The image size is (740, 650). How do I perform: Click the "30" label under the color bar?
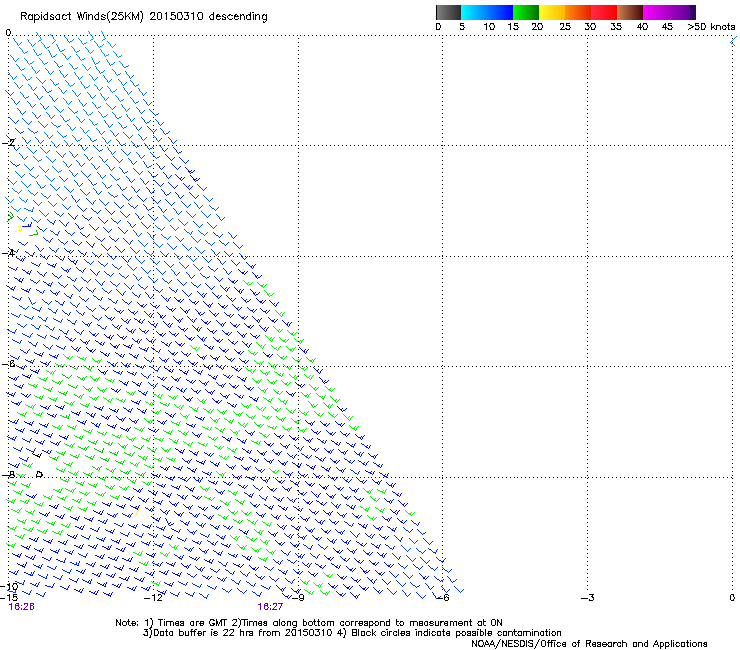click(x=590, y=27)
